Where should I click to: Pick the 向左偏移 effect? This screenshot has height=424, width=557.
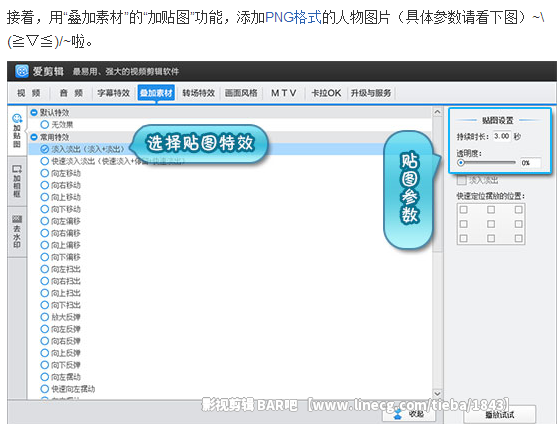pos(44,221)
